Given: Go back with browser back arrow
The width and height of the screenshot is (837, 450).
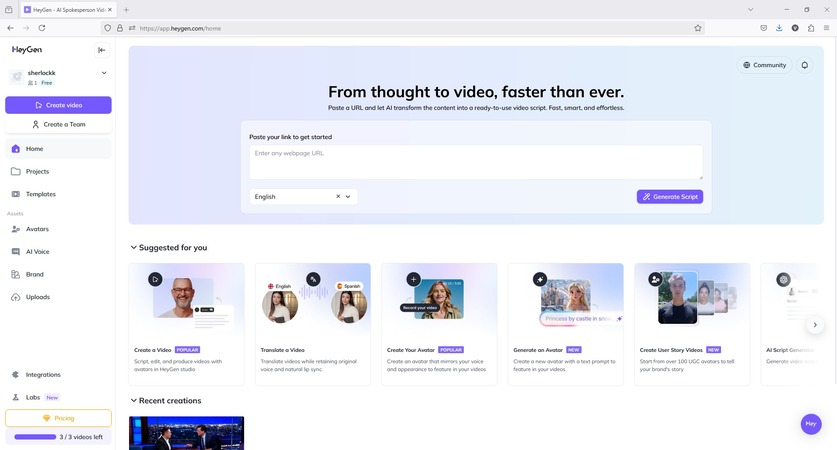Looking at the screenshot, I should [x=11, y=28].
